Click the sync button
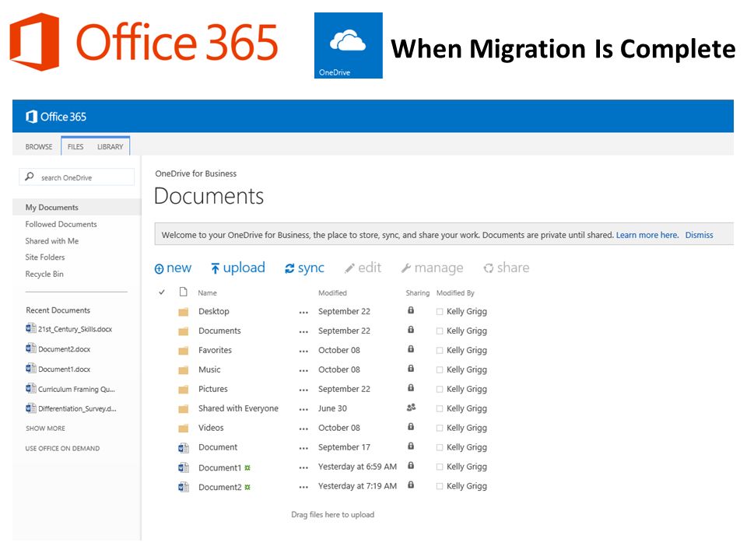Viewport: 747px width, 560px height. 304,268
